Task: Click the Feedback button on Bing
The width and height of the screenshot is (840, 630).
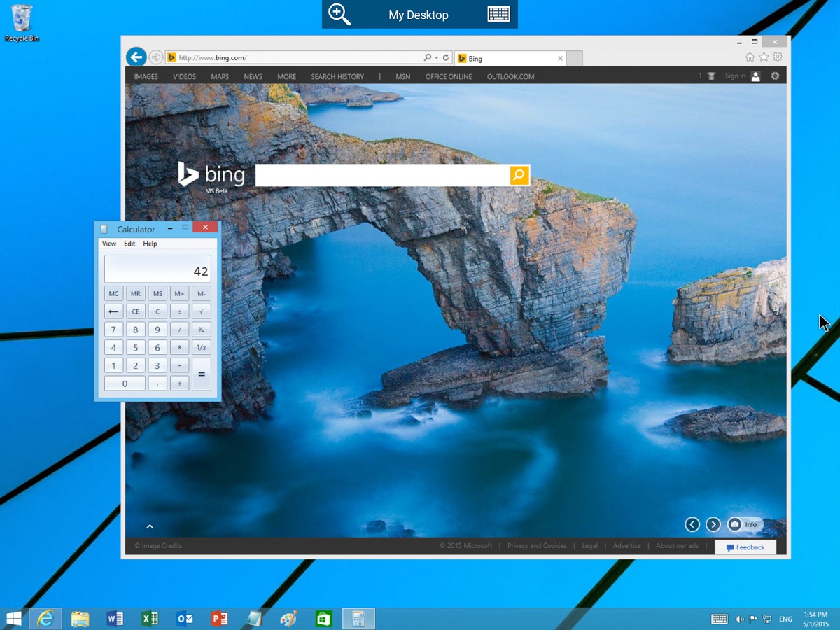Action: point(745,547)
